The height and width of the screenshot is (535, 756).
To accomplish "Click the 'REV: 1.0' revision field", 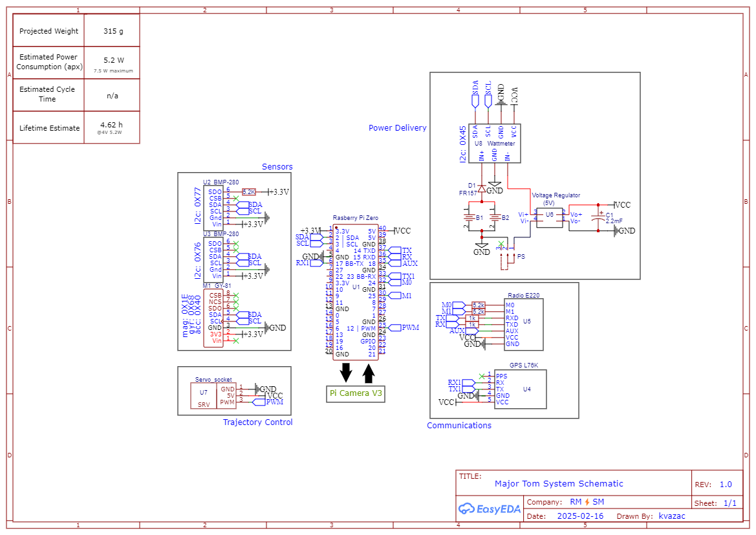I will pos(713,485).
